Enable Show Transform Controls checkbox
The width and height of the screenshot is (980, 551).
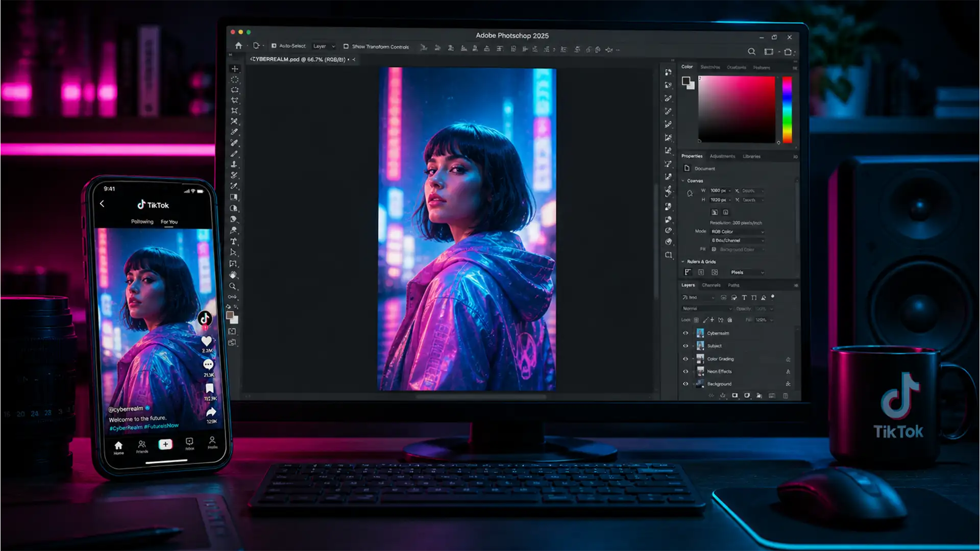click(346, 46)
